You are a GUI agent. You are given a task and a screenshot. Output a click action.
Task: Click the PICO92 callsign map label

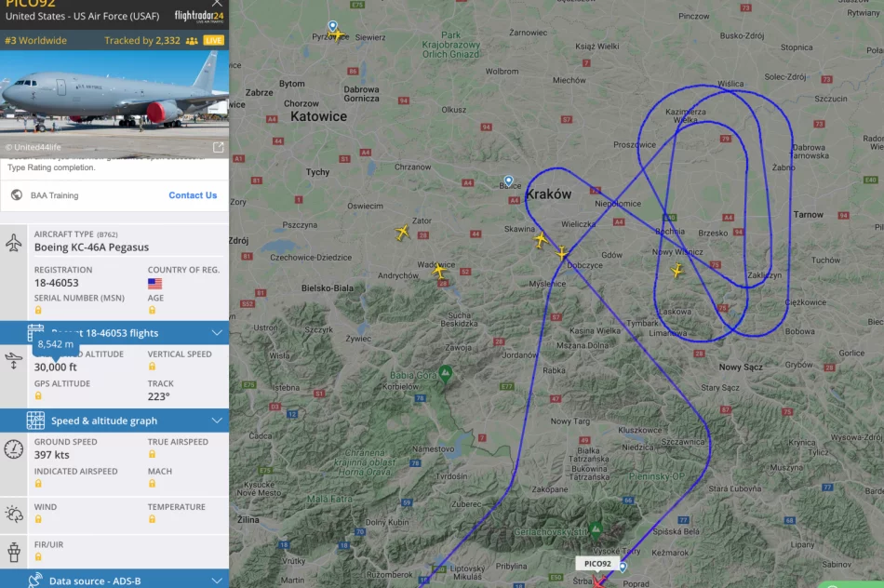point(597,563)
